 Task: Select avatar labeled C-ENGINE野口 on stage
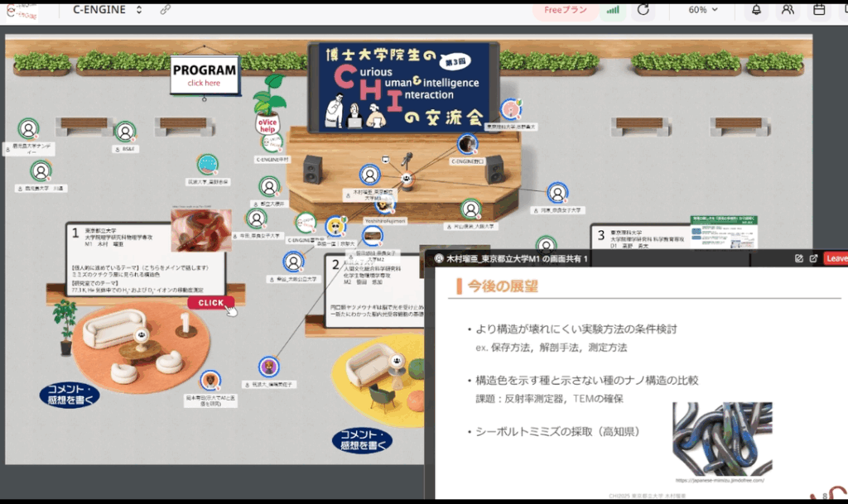click(467, 144)
